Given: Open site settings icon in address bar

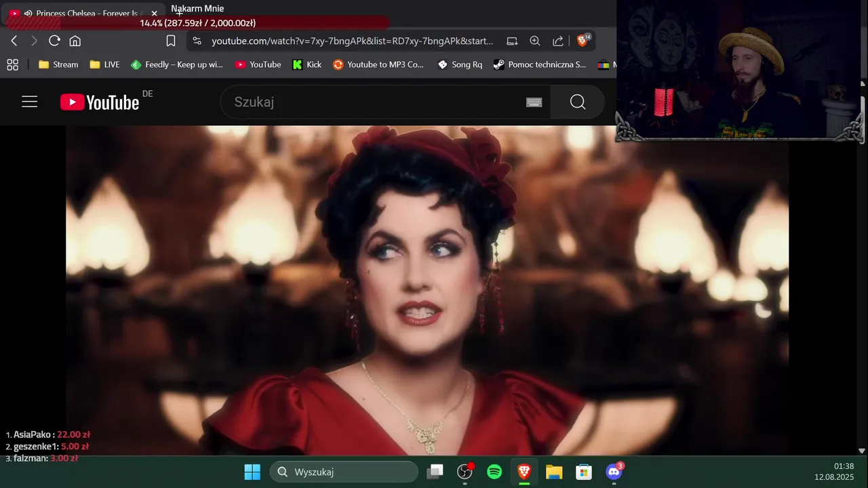Looking at the screenshot, I should pos(197,41).
